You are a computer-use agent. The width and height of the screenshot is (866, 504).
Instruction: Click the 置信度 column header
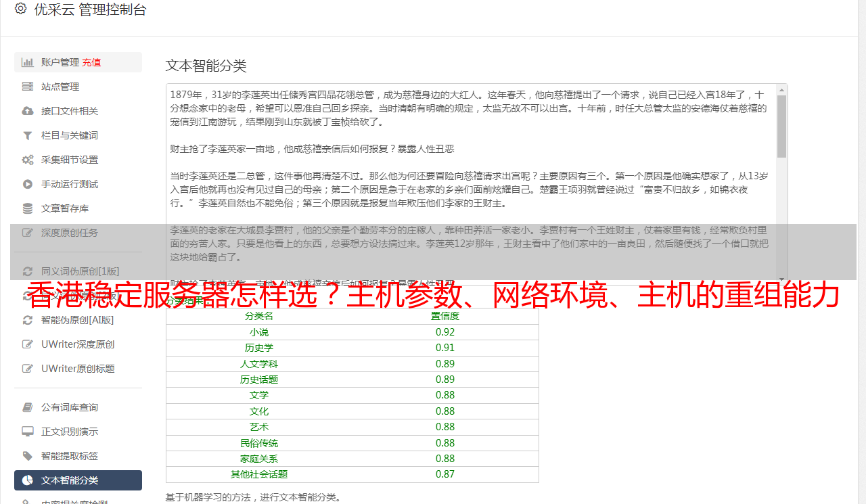[445, 316]
